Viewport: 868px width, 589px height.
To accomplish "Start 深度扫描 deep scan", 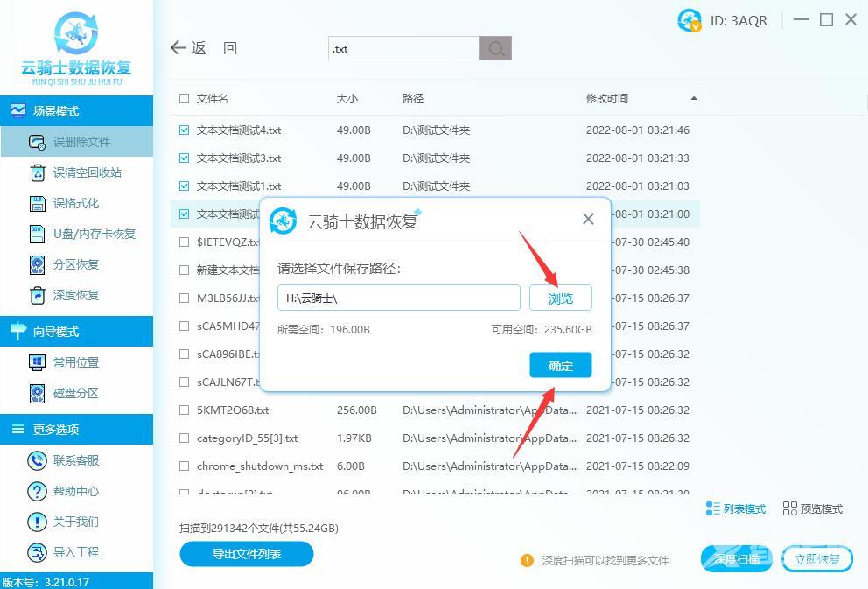I will point(736,559).
